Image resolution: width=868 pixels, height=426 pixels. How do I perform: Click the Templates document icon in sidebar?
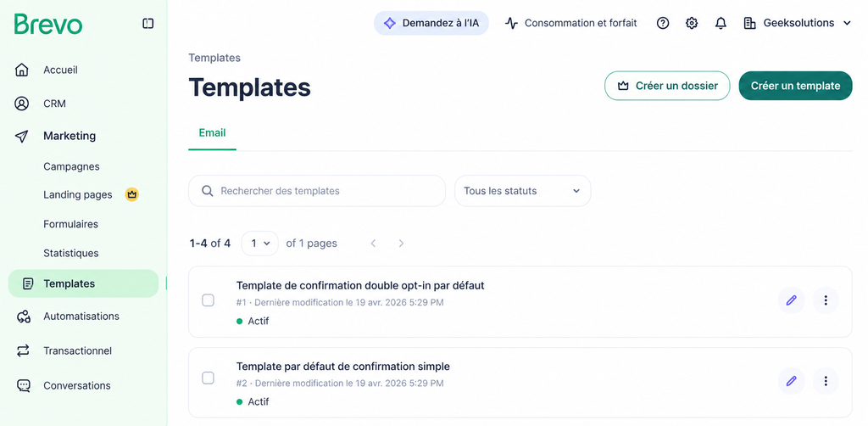[x=28, y=283]
